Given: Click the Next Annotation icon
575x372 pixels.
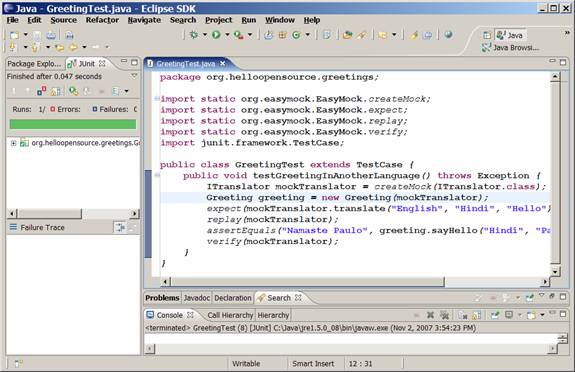Looking at the screenshot, I should pos(13,47).
